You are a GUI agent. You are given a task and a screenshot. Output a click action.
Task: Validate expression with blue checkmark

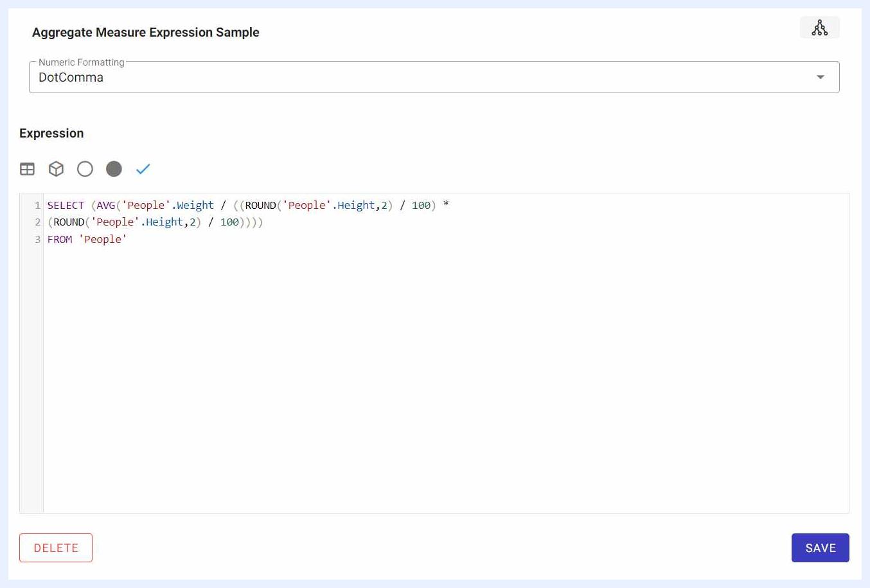[x=143, y=169]
